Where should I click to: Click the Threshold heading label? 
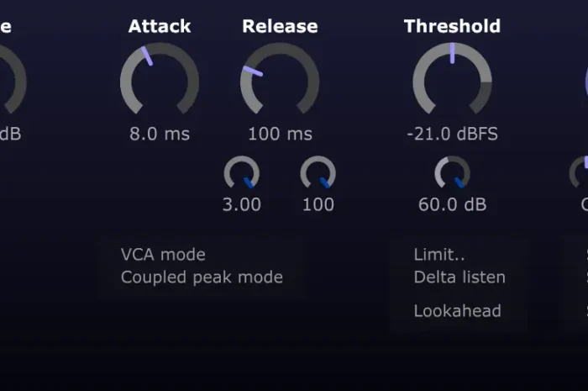click(452, 26)
